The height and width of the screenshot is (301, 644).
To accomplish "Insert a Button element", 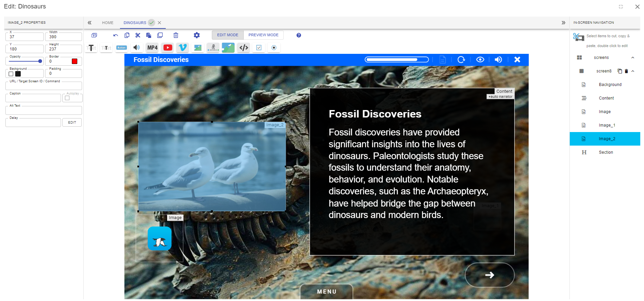I will point(122,48).
